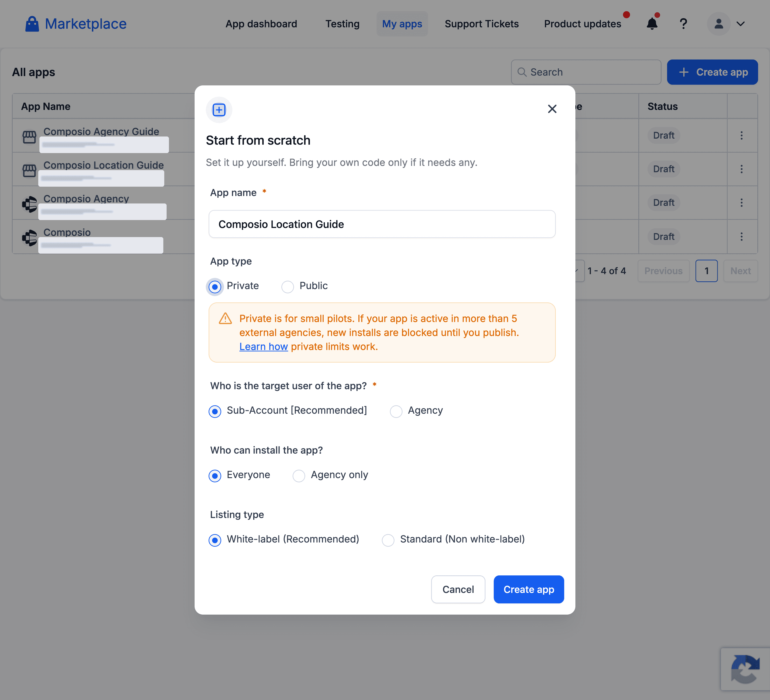Click pagination page 1 button

click(x=706, y=271)
